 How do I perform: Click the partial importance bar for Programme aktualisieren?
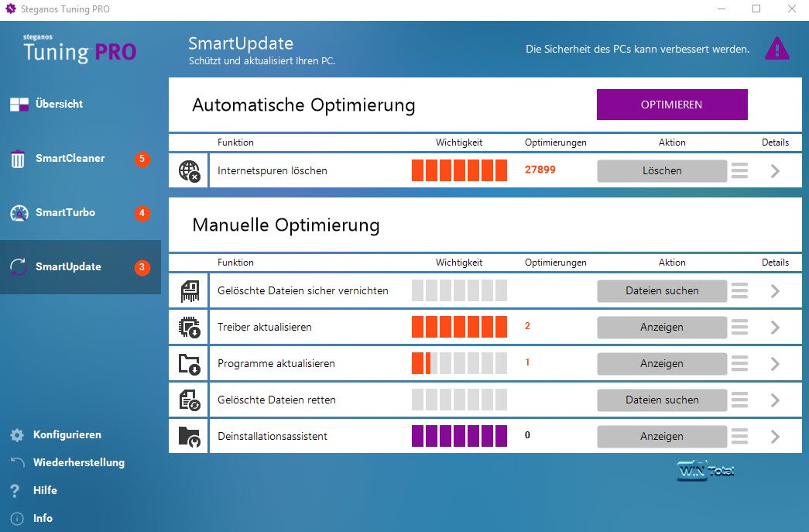click(459, 364)
